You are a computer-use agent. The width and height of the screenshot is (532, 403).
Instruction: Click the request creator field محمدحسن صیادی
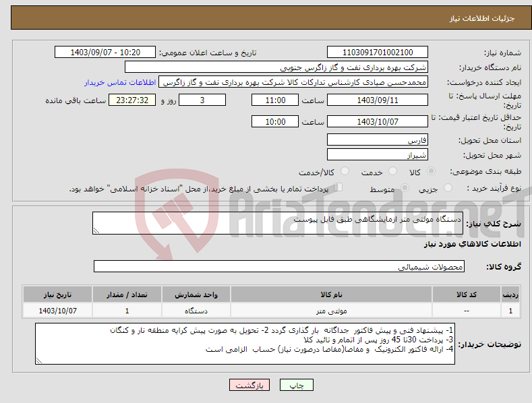[293, 82]
